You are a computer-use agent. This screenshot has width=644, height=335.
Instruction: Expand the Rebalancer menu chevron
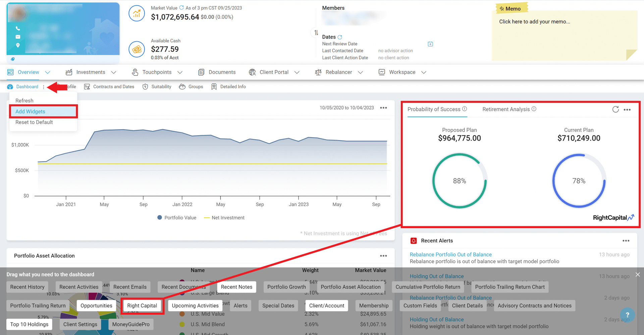[x=361, y=73]
